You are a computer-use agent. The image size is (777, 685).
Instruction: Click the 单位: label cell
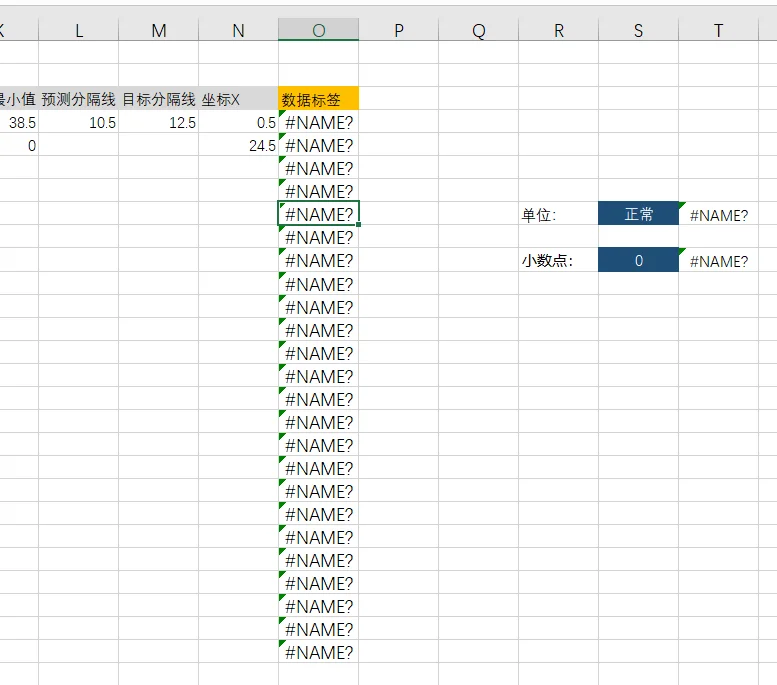[558, 214]
